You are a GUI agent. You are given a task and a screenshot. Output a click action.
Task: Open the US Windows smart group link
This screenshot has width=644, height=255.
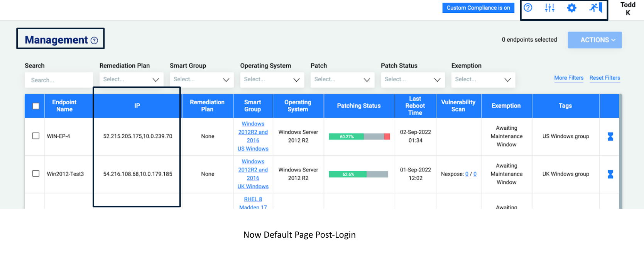tap(253, 149)
